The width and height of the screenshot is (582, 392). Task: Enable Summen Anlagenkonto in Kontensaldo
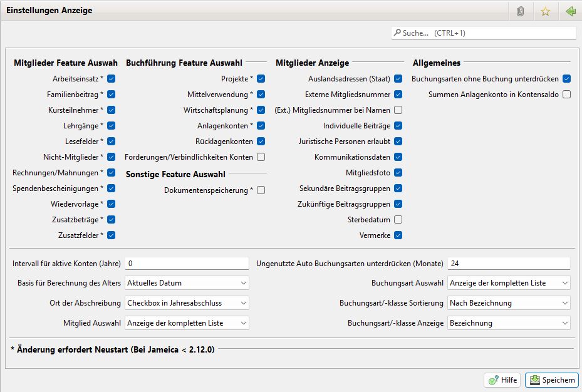566,95
